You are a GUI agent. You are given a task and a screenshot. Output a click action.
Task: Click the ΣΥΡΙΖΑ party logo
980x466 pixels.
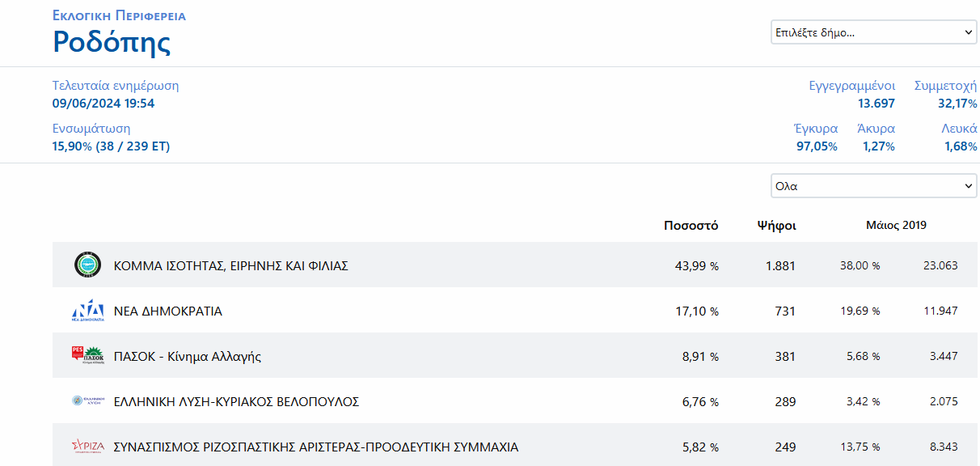tap(87, 447)
